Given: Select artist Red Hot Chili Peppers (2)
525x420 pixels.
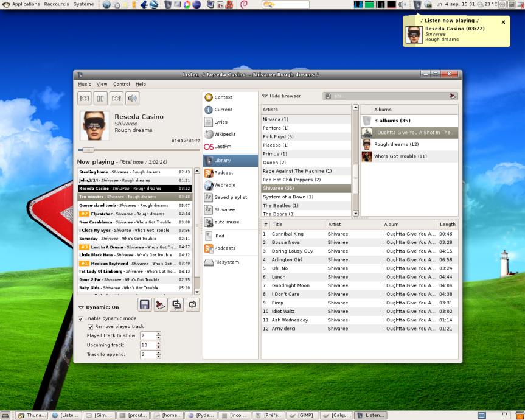Looking at the screenshot, I should click(x=306, y=180).
